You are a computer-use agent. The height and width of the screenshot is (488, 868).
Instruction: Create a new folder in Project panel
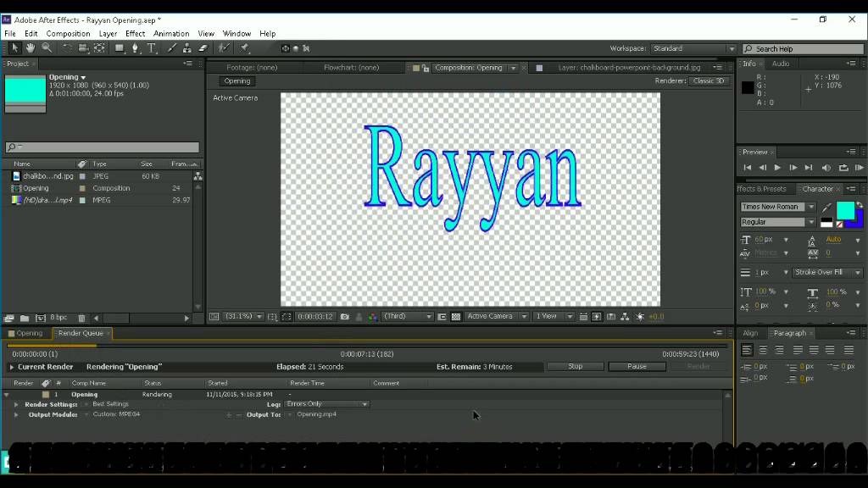pyautogui.click(x=25, y=319)
